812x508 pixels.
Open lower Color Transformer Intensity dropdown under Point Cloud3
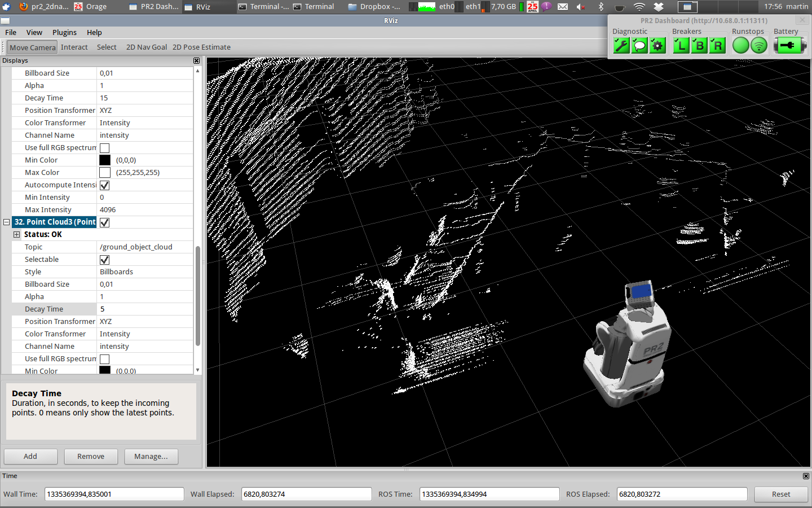point(145,334)
